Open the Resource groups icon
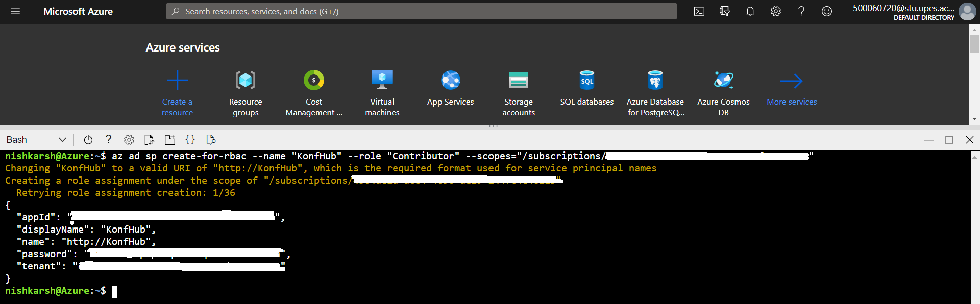 click(246, 80)
